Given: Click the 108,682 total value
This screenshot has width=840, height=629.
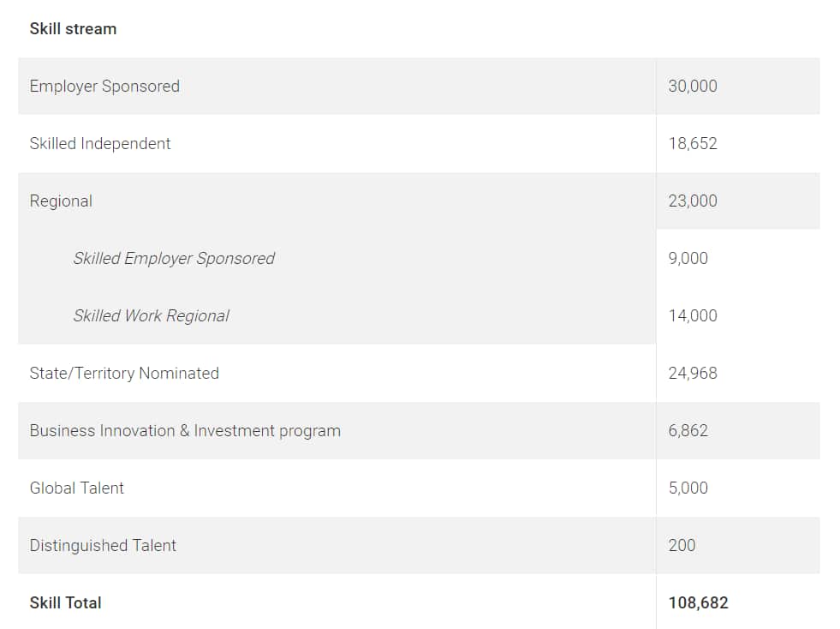Looking at the screenshot, I should pos(698,603).
